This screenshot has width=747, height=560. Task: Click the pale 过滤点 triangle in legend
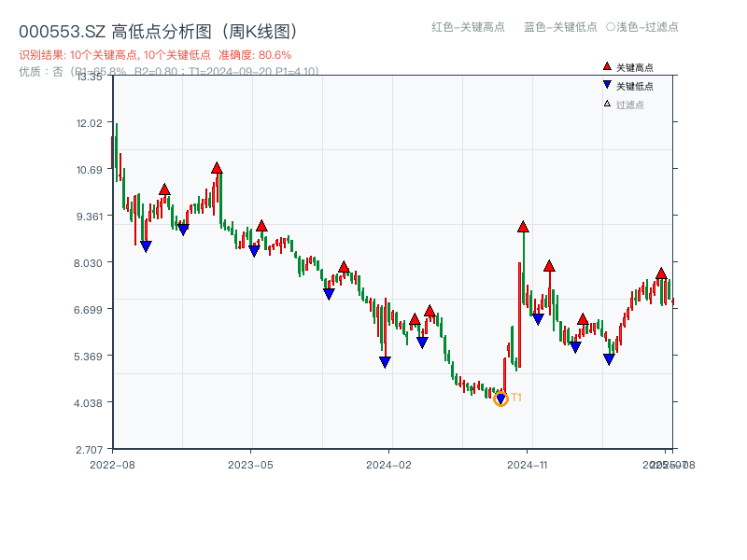[x=607, y=104]
